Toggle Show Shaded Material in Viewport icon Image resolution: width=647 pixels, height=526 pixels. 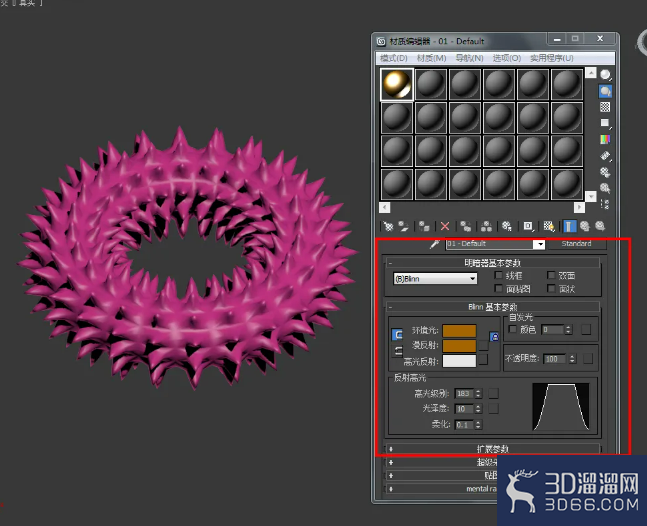549,226
